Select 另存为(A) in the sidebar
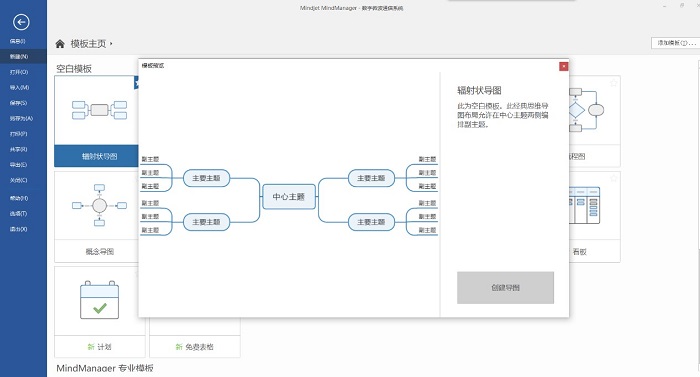The height and width of the screenshot is (377, 700). pos(21,118)
